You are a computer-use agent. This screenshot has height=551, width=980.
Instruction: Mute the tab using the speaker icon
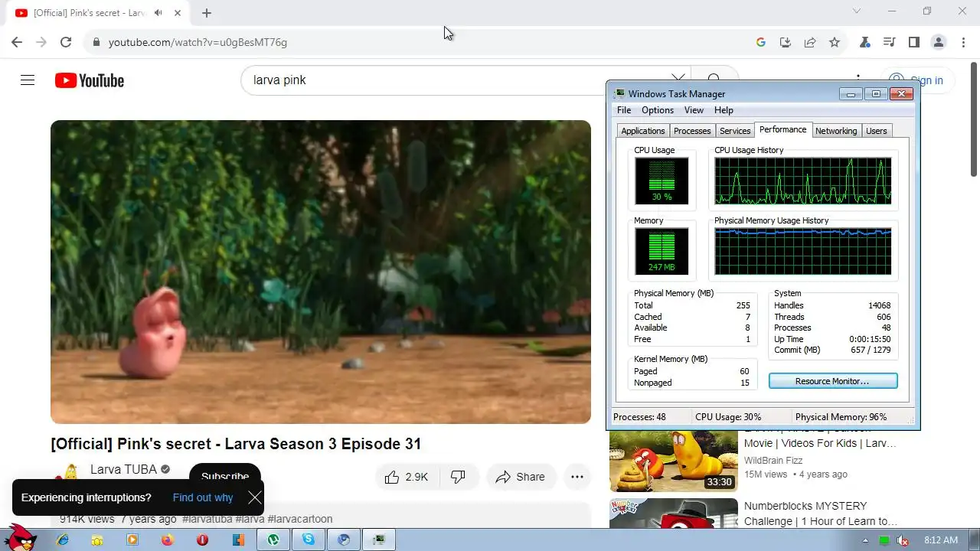[x=158, y=13]
